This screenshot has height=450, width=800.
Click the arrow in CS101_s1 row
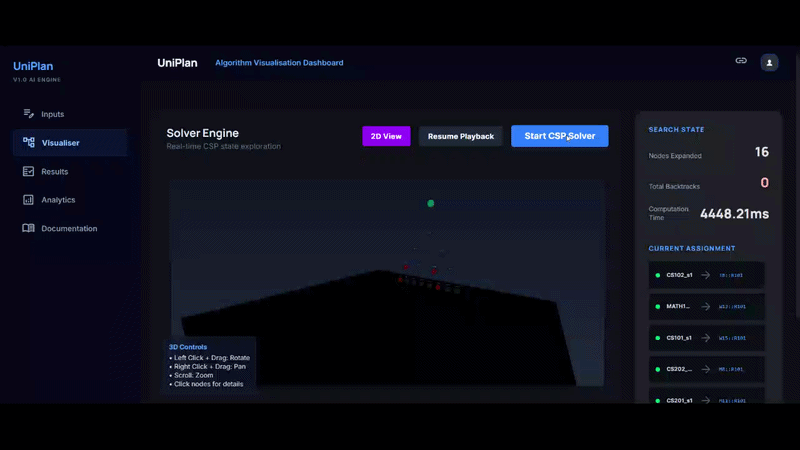click(706, 338)
